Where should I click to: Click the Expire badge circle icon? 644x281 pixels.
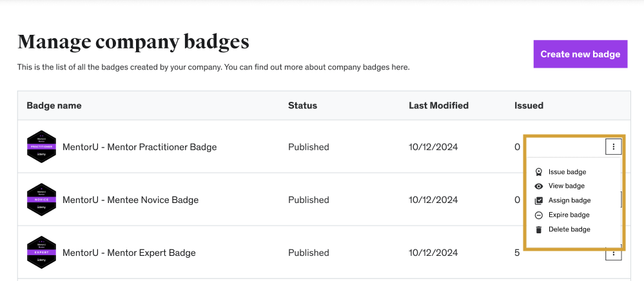tap(539, 215)
